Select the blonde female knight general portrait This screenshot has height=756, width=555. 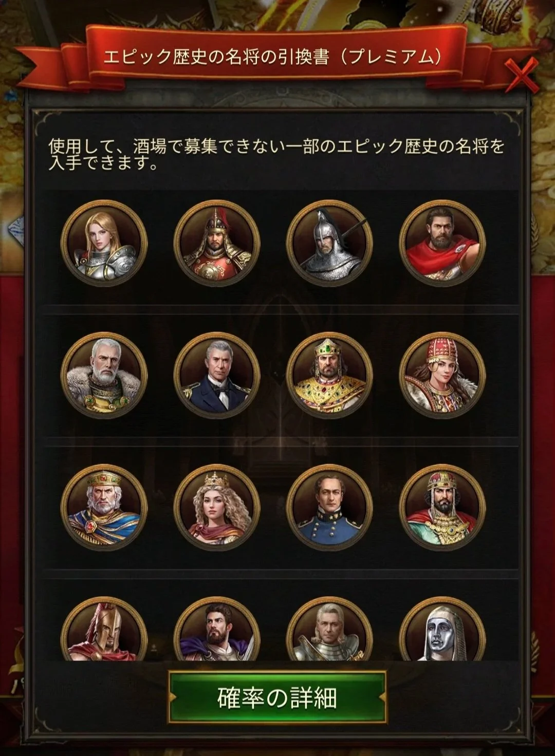pos(104,243)
